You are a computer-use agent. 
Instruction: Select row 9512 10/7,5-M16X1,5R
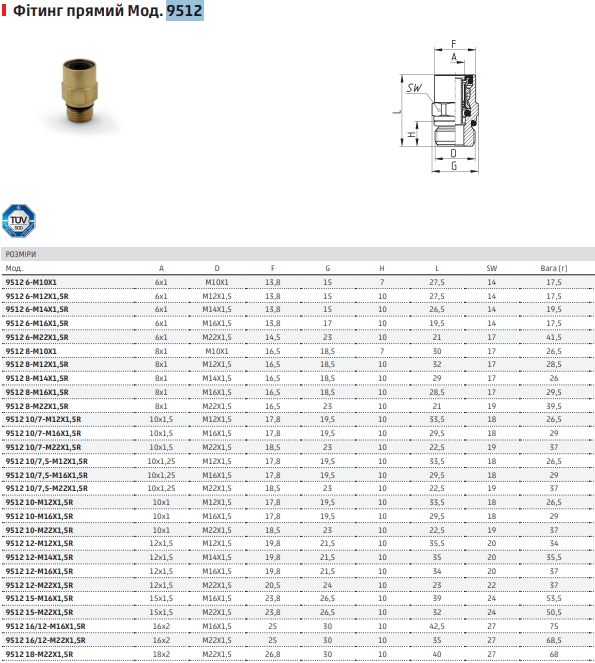pyautogui.click(x=298, y=475)
